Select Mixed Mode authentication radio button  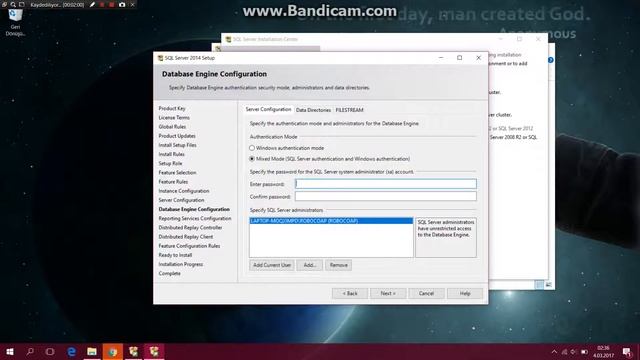click(x=252, y=159)
